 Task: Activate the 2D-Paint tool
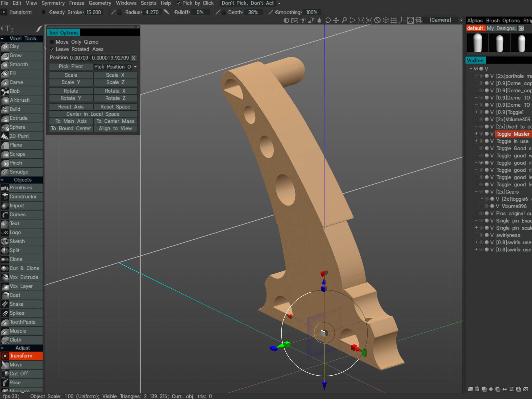click(22, 136)
